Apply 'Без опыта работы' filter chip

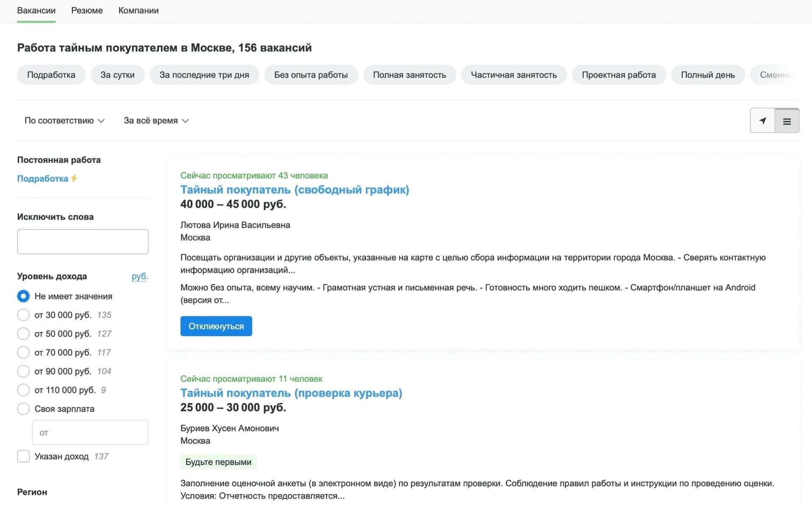[311, 75]
